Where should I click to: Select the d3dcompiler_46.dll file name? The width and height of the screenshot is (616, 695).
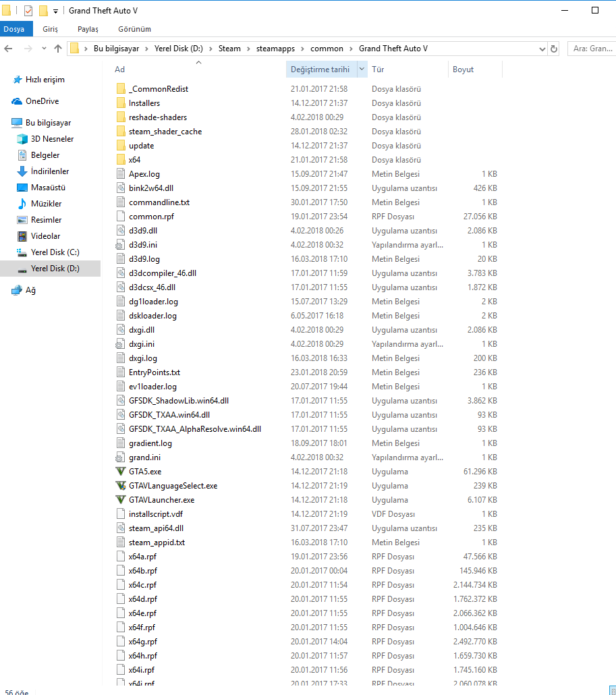163,273
